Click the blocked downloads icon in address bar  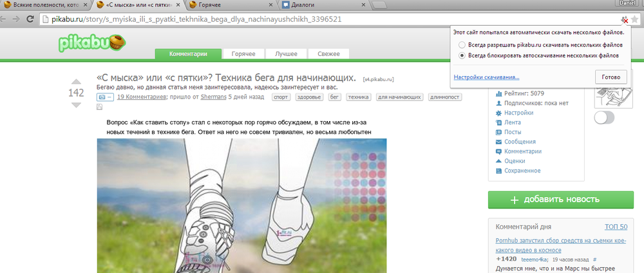(x=624, y=19)
